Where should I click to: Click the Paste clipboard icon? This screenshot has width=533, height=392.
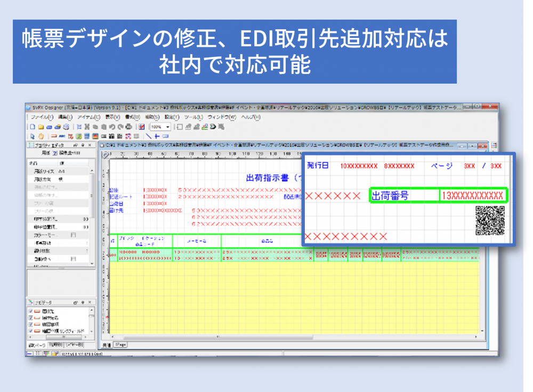click(x=104, y=127)
